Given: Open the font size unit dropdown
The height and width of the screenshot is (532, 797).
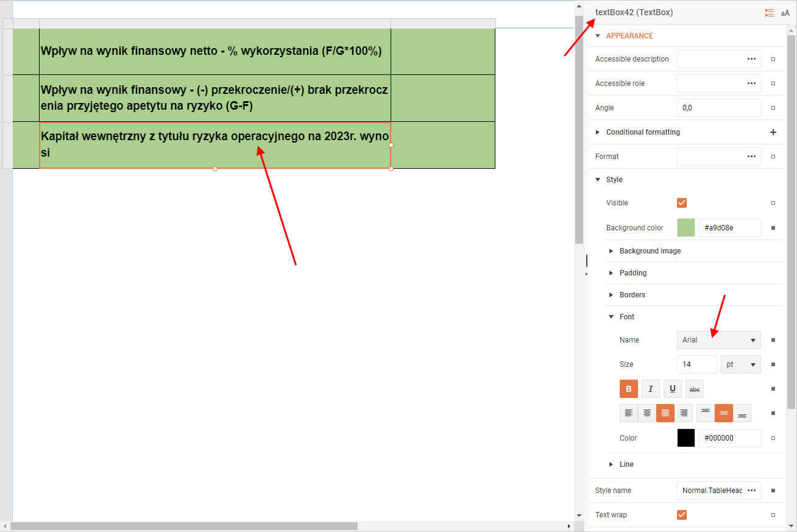Looking at the screenshot, I should click(x=740, y=364).
